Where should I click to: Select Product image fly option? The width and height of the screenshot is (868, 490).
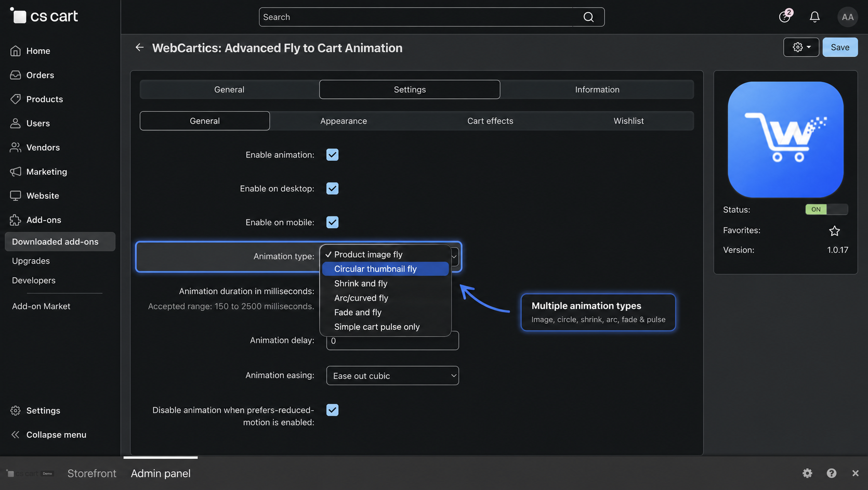(385, 254)
